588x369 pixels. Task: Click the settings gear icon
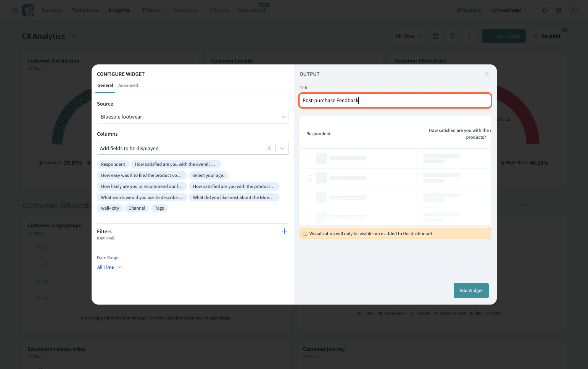(559, 10)
